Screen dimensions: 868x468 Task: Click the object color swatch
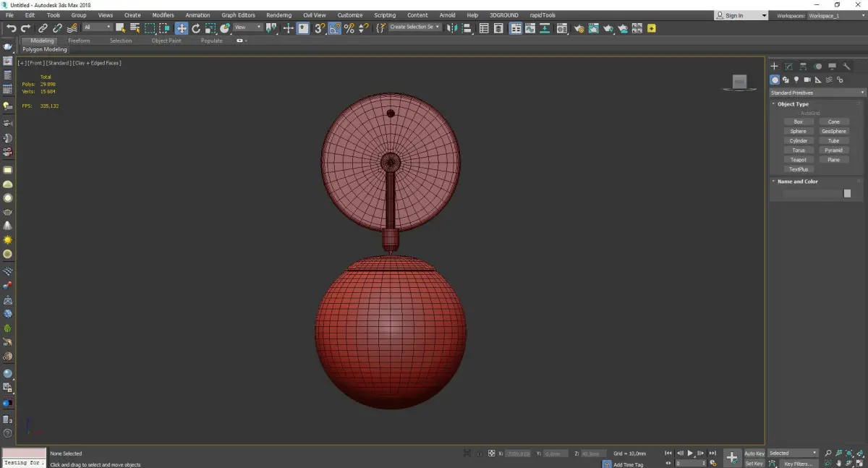pyautogui.click(x=847, y=194)
